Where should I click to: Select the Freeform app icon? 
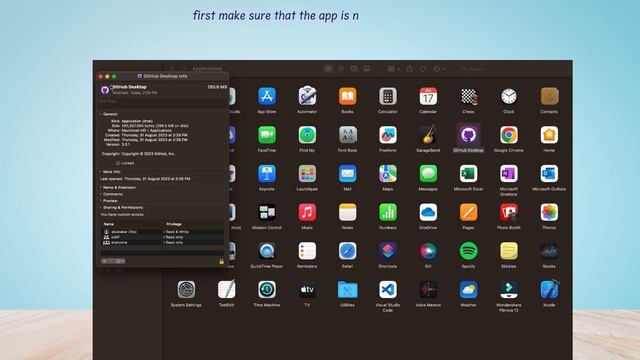[x=388, y=135]
